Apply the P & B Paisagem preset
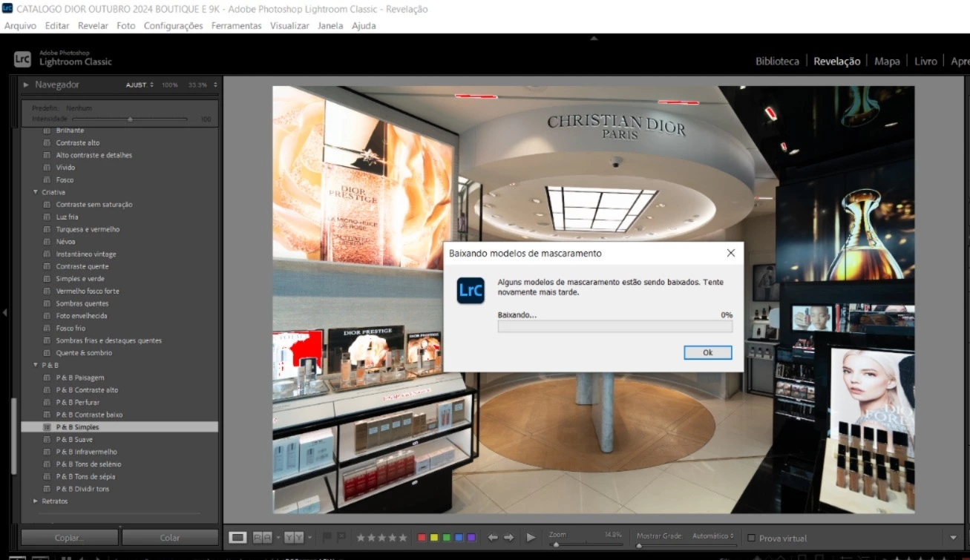The width and height of the screenshot is (970, 560). pos(80,378)
